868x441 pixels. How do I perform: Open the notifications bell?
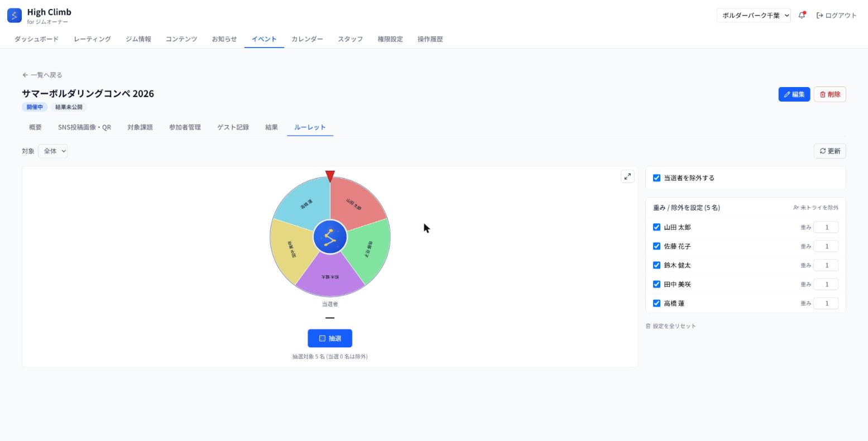tap(802, 15)
